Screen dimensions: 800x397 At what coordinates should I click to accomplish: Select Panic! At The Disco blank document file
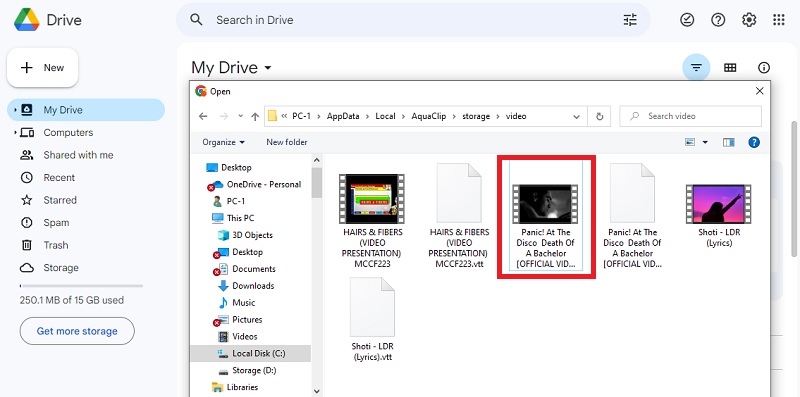pos(633,215)
